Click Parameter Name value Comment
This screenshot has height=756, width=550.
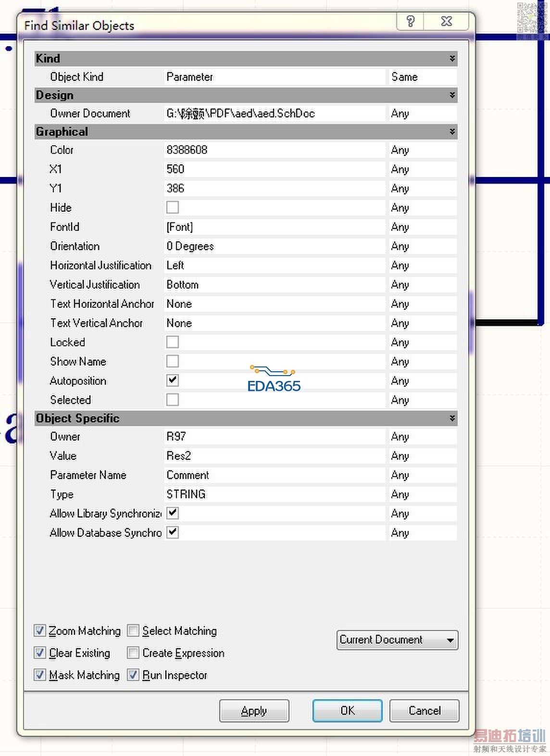click(x=275, y=475)
